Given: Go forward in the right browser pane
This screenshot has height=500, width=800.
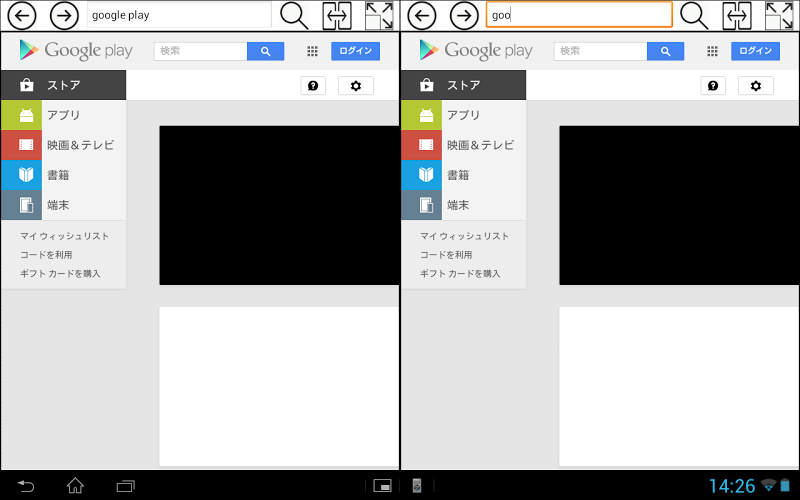Looking at the screenshot, I should pos(464,16).
